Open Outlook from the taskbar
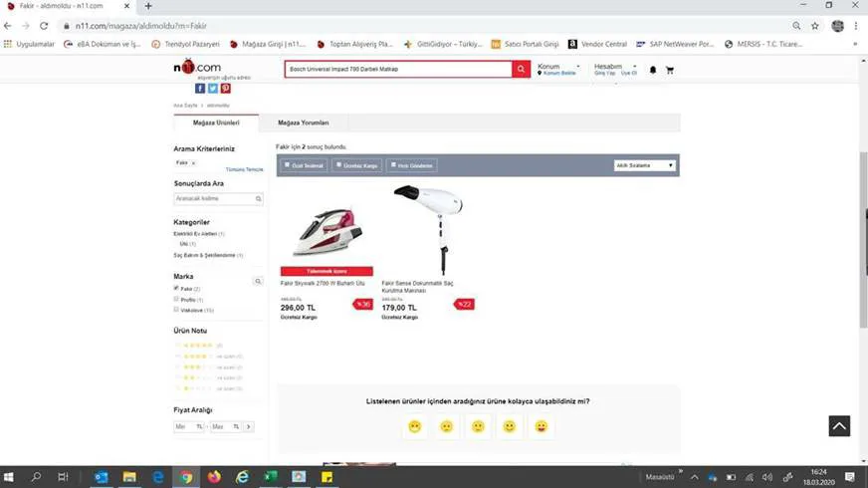Image resolution: width=868 pixels, height=488 pixels. (x=102, y=477)
